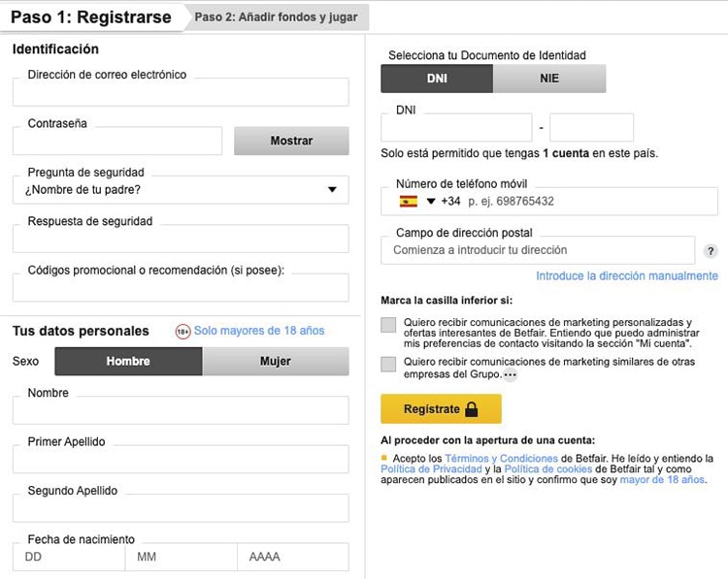Image resolution: width=728 pixels, height=579 pixels.
Task: Open the Términos y Condiciones link
Action: pyautogui.click(x=502, y=459)
